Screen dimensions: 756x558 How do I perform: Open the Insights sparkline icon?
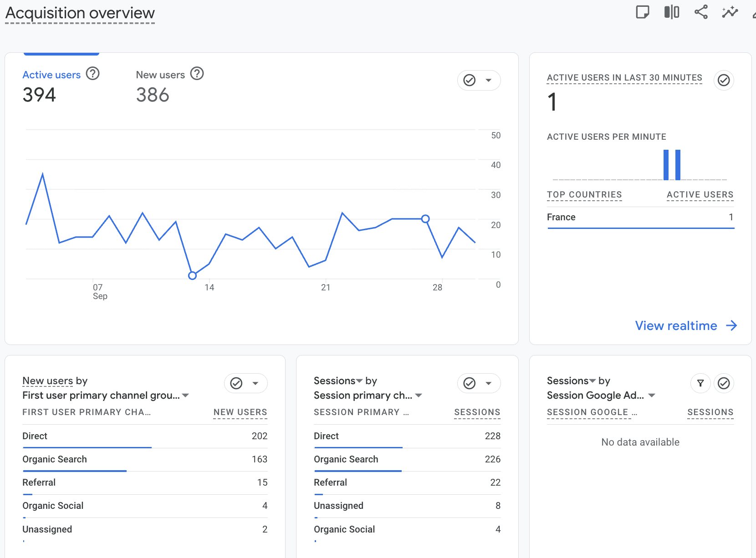(730, 12)
